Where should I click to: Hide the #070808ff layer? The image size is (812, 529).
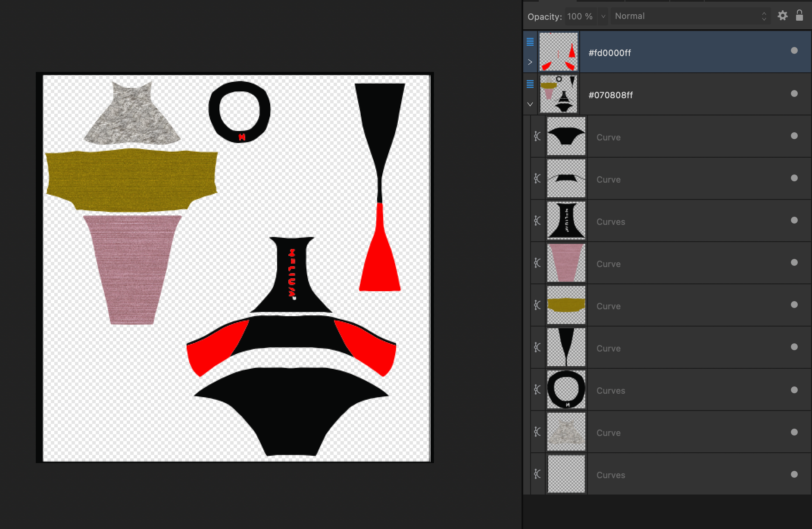pyautogui.click(x=794, y=93)
